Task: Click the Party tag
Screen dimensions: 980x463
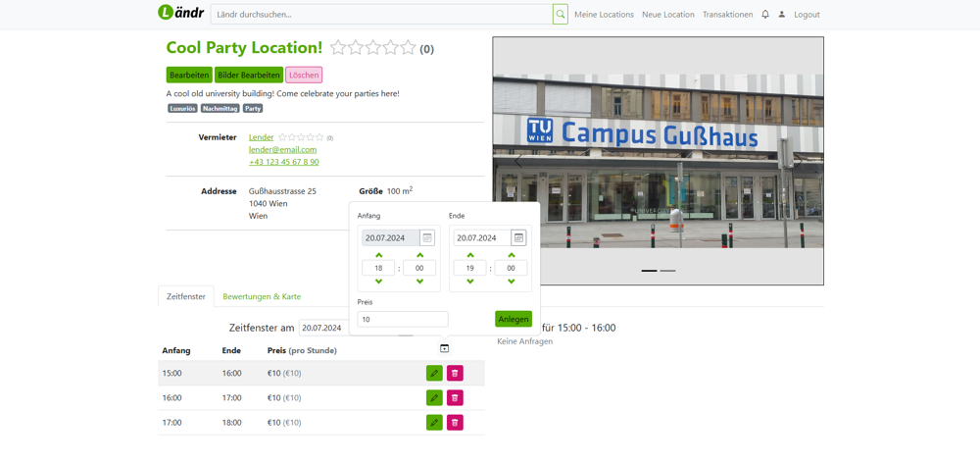Action: pyautogui.click(x=253, y=108)
